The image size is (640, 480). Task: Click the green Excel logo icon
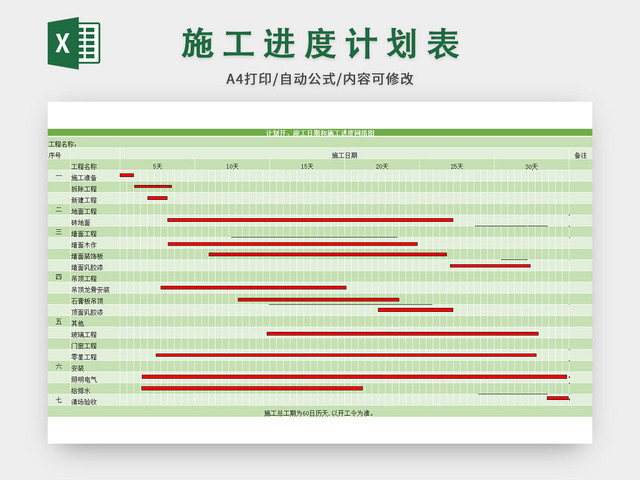(74, 43)
